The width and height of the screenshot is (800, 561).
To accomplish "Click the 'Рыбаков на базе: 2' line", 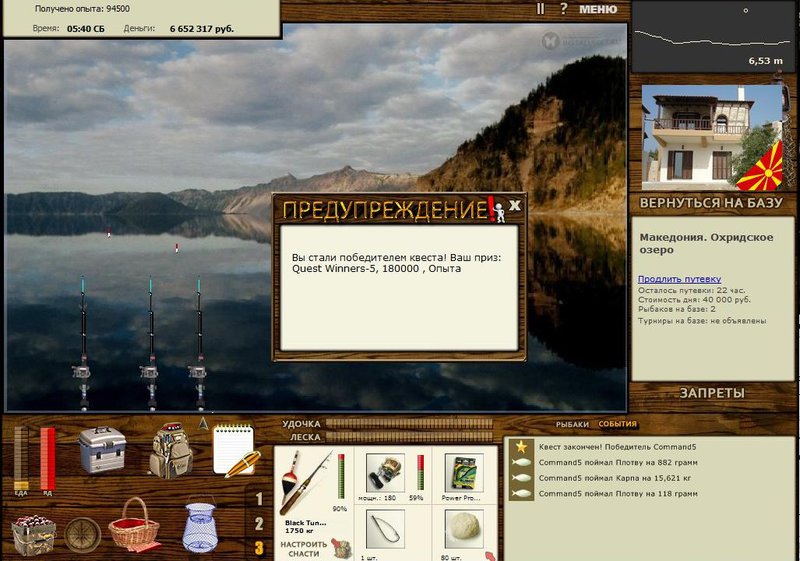I will [677, 309].
